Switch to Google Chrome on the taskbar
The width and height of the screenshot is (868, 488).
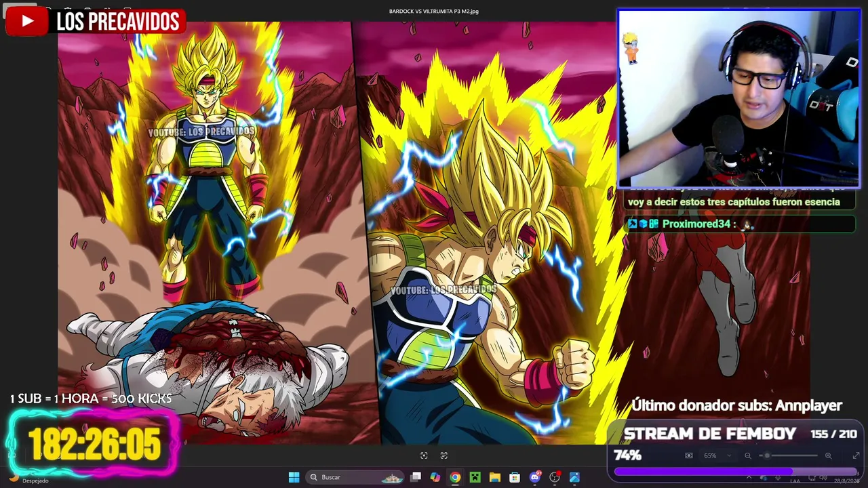(x=455, y=477)
